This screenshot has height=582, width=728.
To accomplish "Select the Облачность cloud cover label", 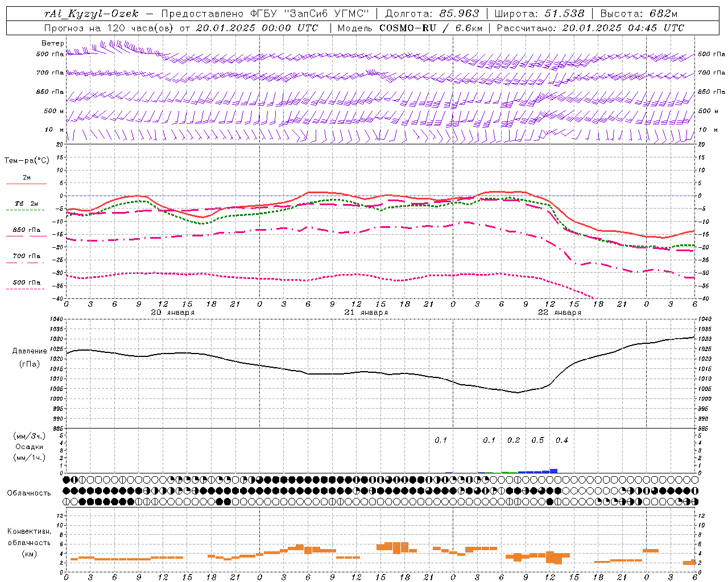I will (29, 493).
